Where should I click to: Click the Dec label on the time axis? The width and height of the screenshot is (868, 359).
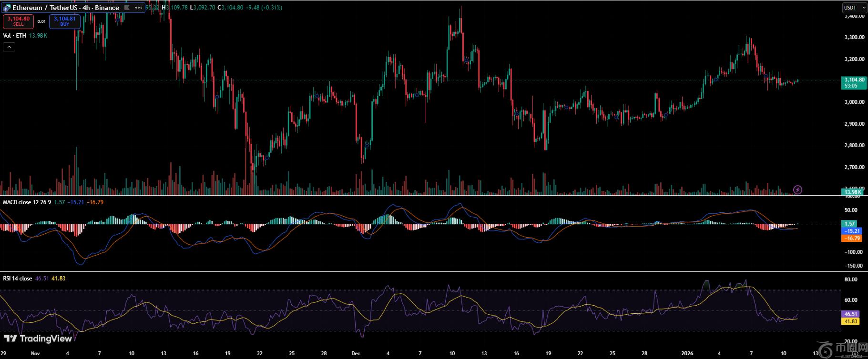(x=355, y=354)
